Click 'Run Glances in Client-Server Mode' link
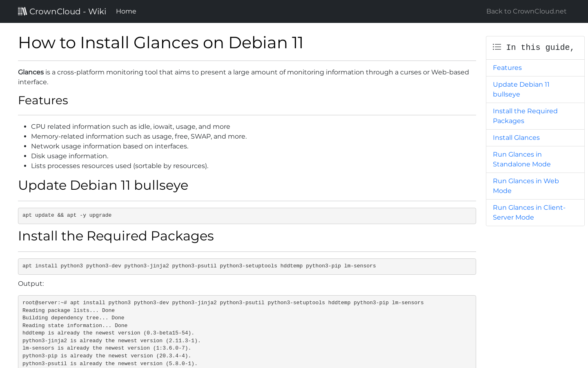 [x=529, y=212]
